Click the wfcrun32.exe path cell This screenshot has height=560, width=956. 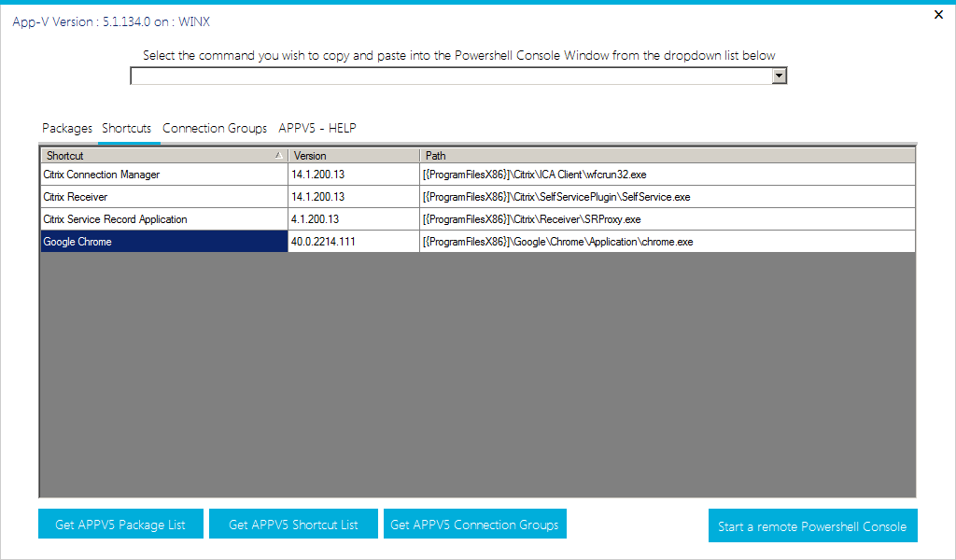tap(668, 175)
